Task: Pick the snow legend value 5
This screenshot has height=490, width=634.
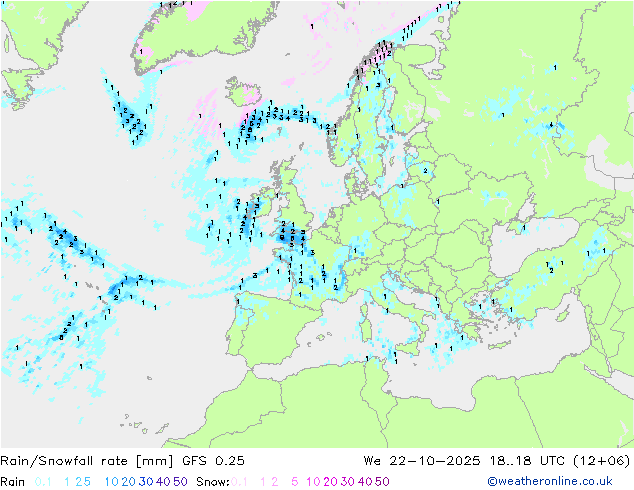Action: [x=295, y=482]
